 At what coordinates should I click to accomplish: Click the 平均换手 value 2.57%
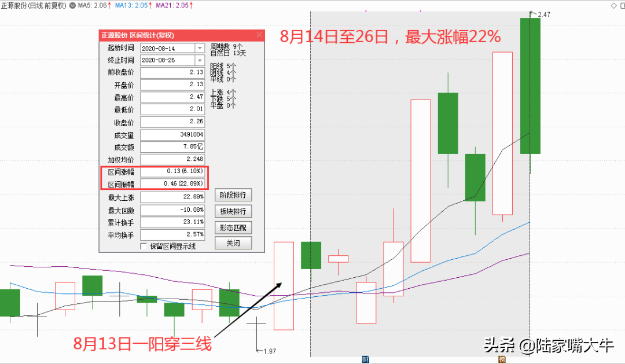172,234
